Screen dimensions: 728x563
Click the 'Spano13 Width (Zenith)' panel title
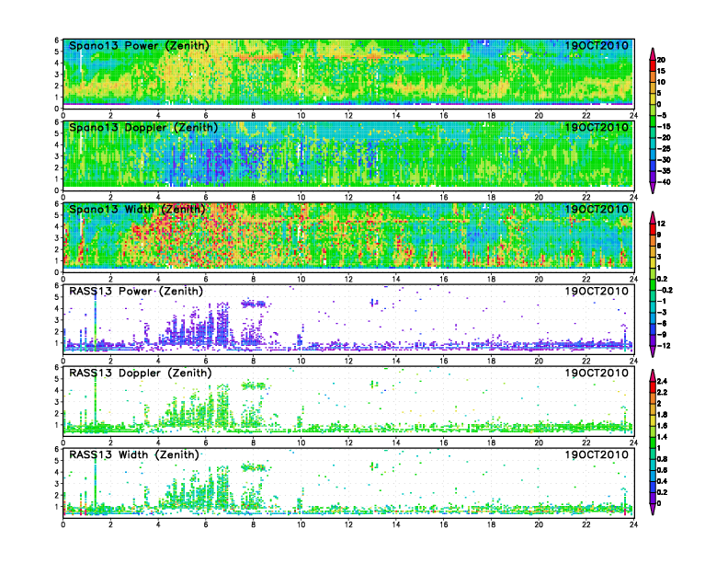[137, 209]
